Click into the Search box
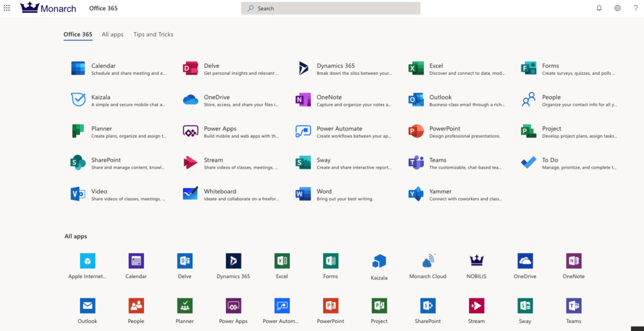Viewport: 644px width, 331px height. coord(331,8)
